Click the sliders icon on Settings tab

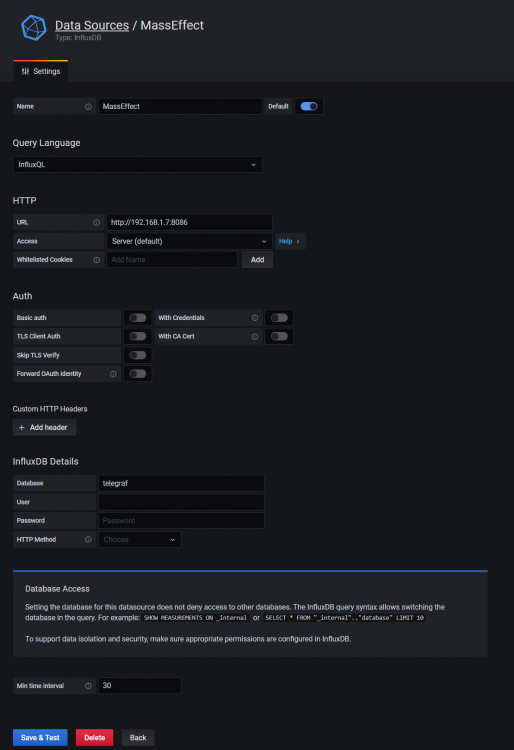25,71
